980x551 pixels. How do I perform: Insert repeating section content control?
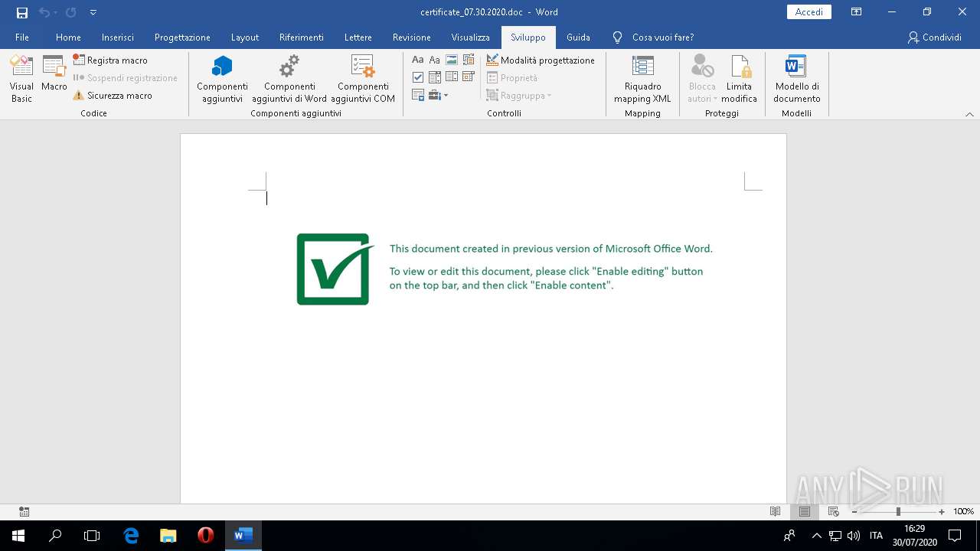tap(418, 95)
